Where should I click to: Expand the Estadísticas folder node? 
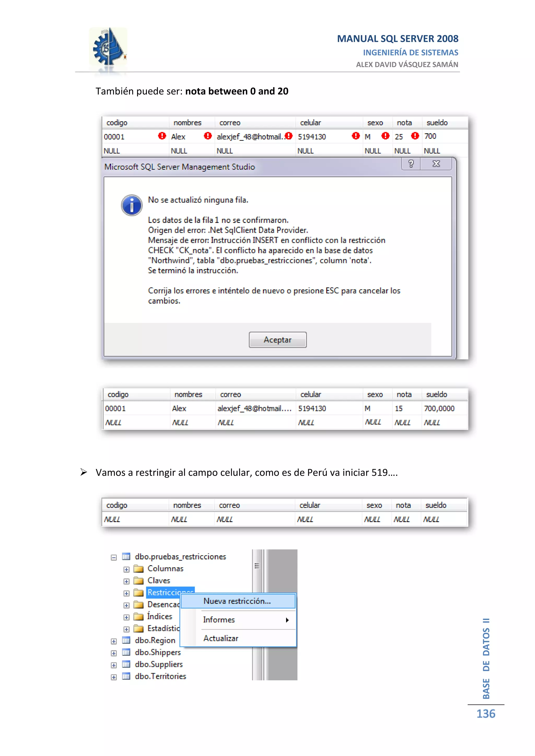(126, 629)
